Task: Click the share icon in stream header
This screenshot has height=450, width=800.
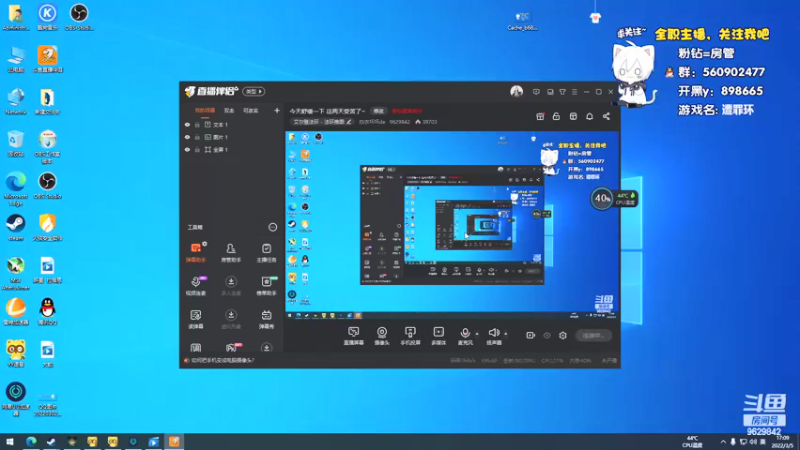Action: click(606, 116)
